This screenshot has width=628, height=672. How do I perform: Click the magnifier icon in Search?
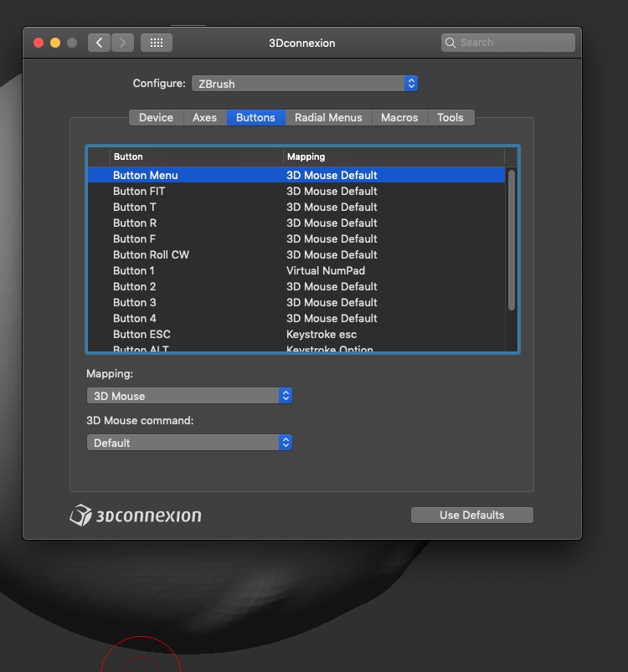(450, 43)
